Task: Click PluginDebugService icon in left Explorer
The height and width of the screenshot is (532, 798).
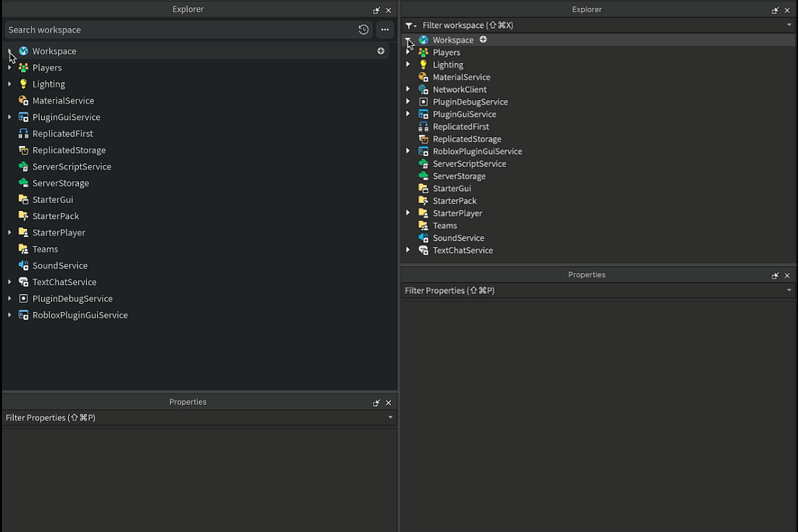Action: tap(23, 299)
